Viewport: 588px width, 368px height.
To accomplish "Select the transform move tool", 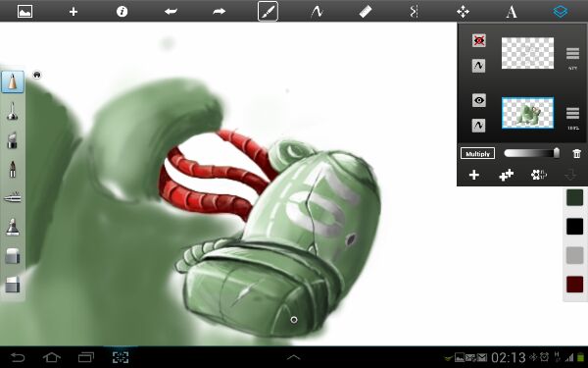I will click(463, 11).
